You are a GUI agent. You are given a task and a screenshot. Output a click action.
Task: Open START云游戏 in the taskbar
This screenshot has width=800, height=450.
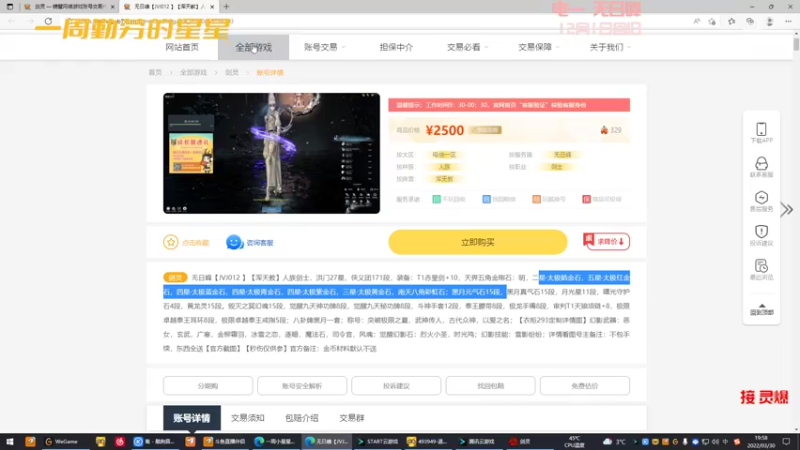(x=378, y=441)
